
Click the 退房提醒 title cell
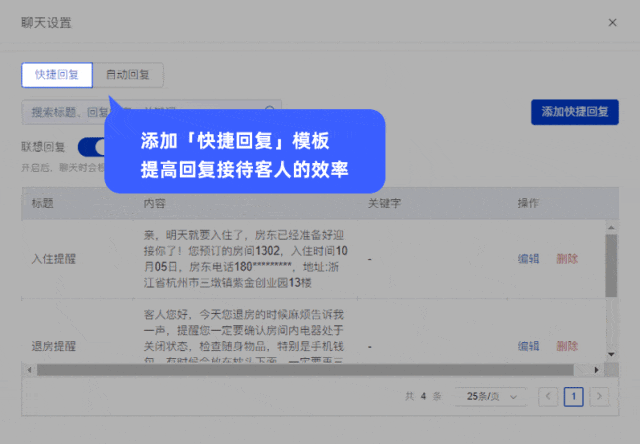click(x=54, y=346)
